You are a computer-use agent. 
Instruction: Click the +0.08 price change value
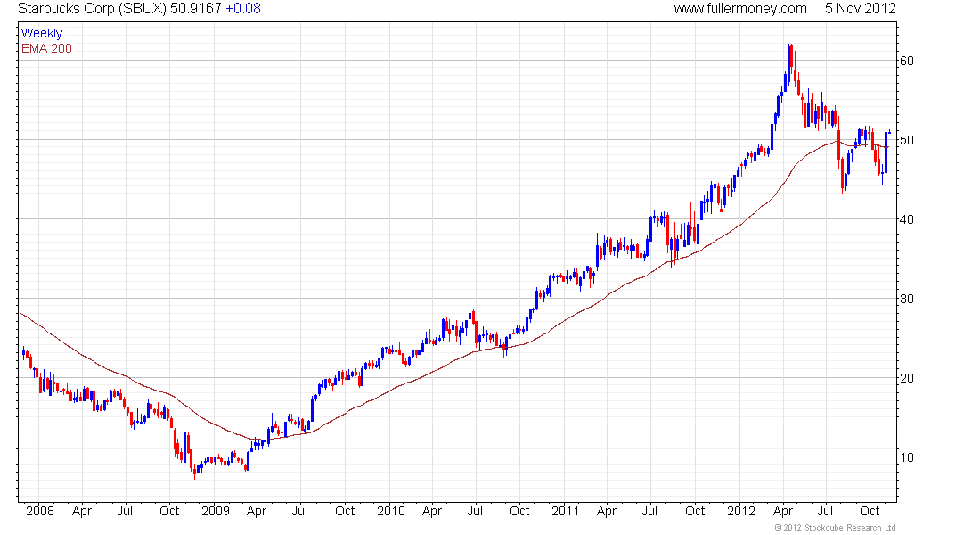243,9
